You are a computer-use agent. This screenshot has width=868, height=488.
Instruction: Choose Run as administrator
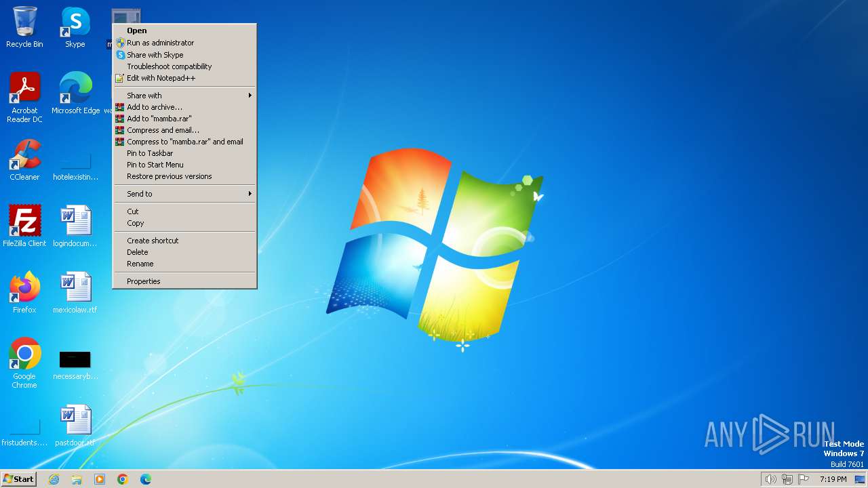click(184, 43)
